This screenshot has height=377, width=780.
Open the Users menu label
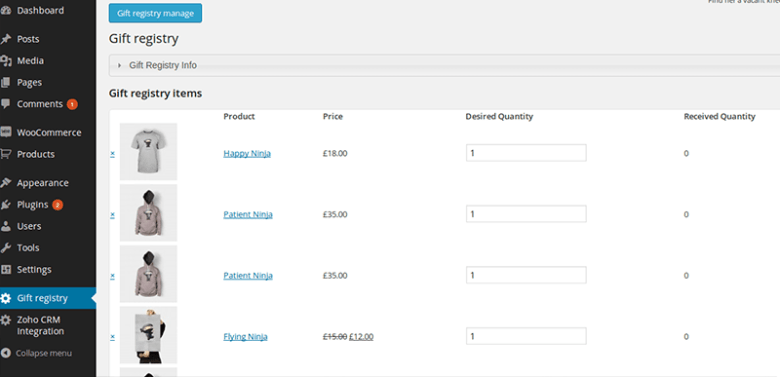point(29,226)
